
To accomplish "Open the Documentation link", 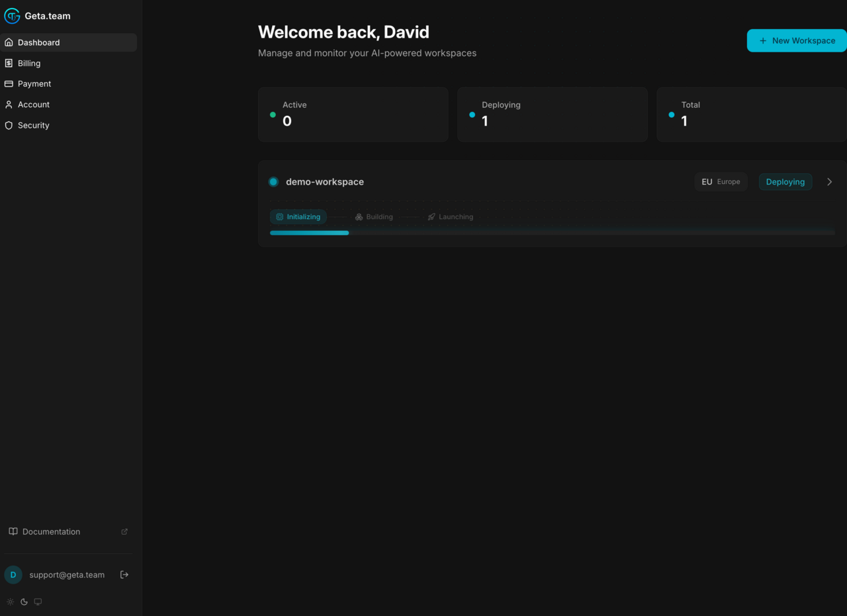I will (x=69, y=531).
